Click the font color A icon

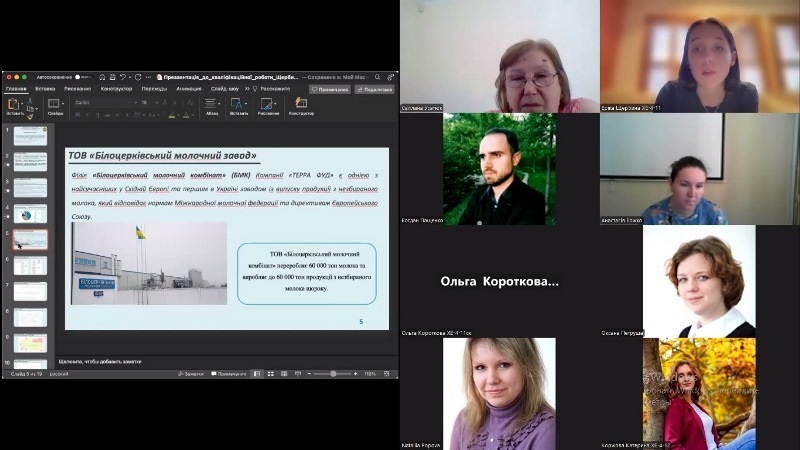(186, 115)
